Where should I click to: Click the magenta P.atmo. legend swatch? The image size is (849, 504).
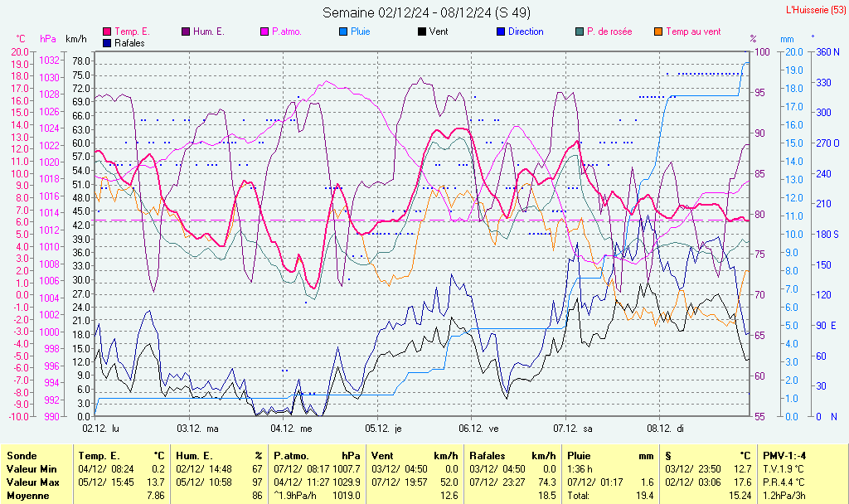point(264,32)
